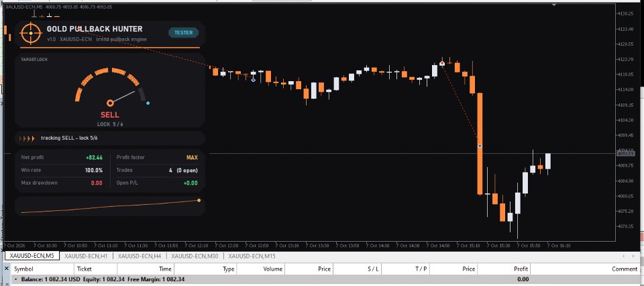Click the 4070.35 price scale label
The height and width of the screenshot is (286, 644).
pos(625,226)
